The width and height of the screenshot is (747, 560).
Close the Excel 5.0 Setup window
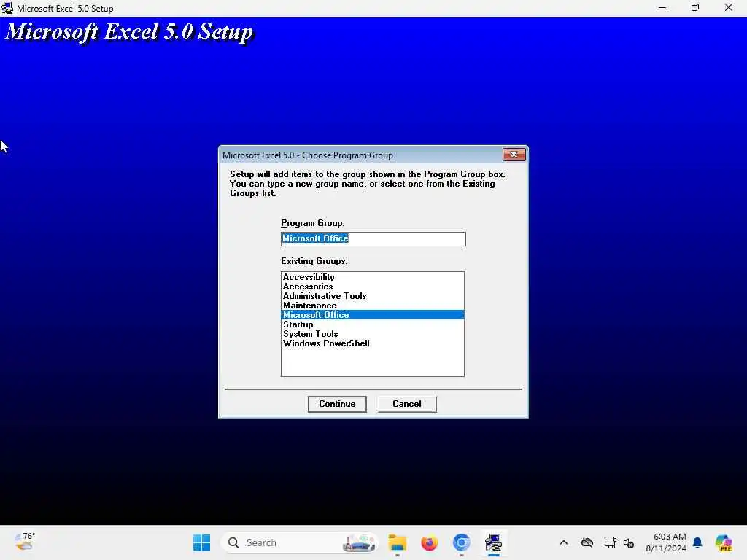click(729, 7)
